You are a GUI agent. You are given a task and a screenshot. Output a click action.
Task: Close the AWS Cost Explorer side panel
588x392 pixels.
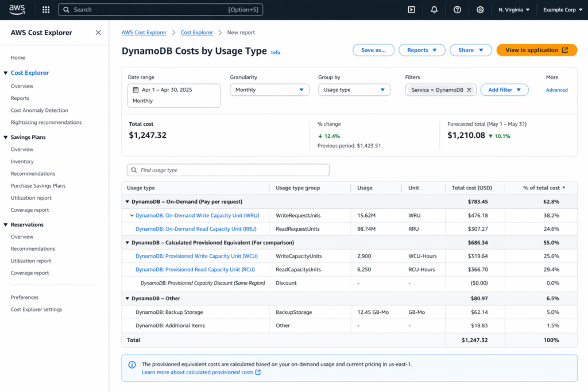98,33
